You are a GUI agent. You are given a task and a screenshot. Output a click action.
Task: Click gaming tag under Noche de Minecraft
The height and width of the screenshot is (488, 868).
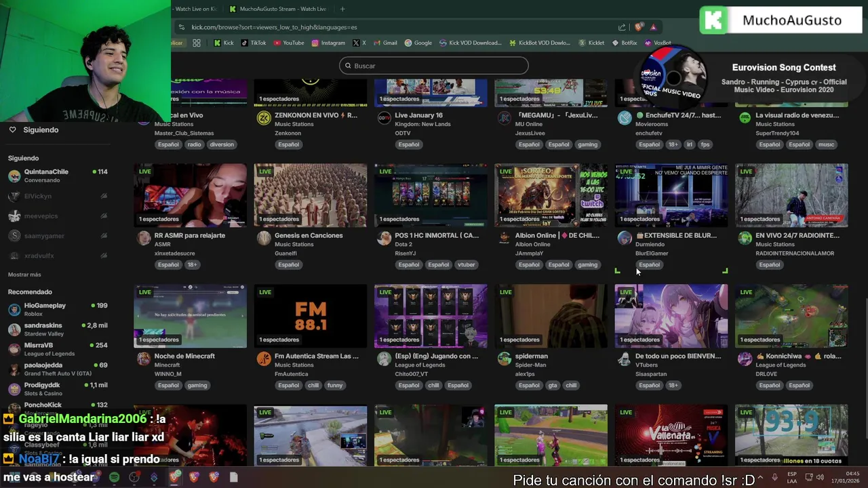(197, 385)
